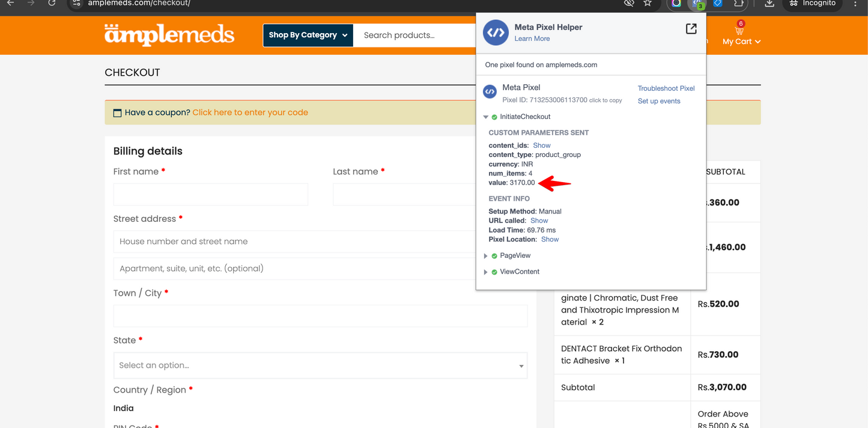
Task: Click the Troubleshoot Pixel link
Action: (666, 88)
